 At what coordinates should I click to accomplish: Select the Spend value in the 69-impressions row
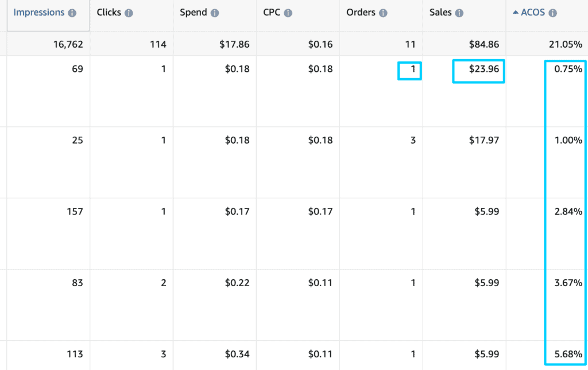click(x=237, y=69)
